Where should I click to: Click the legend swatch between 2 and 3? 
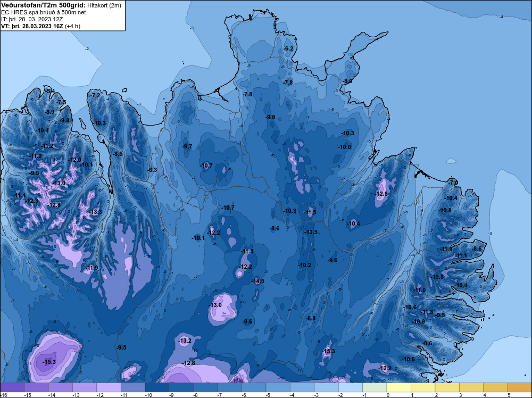[x=447, y=387]
